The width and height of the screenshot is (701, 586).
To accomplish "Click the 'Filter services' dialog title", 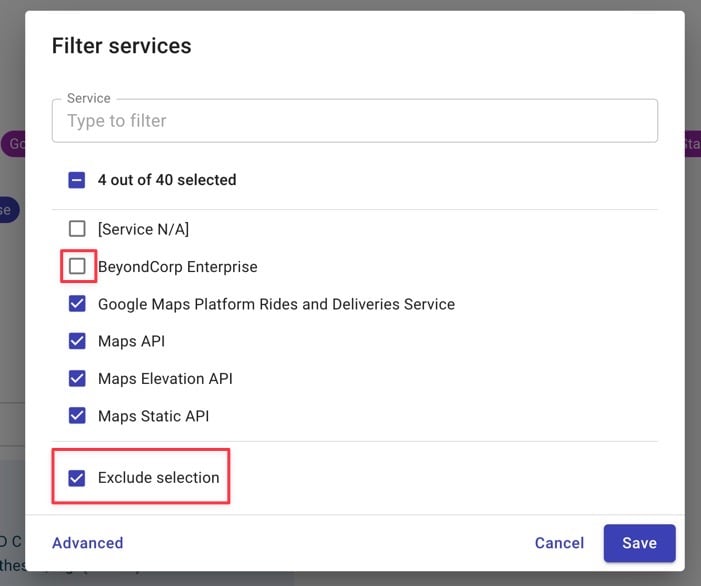I will (x=122, y=46).
